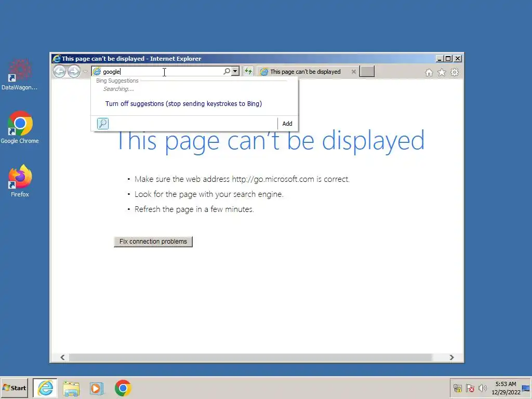
Task: Select the Google Chrome desktop shortcut
Action: point(20,128)
